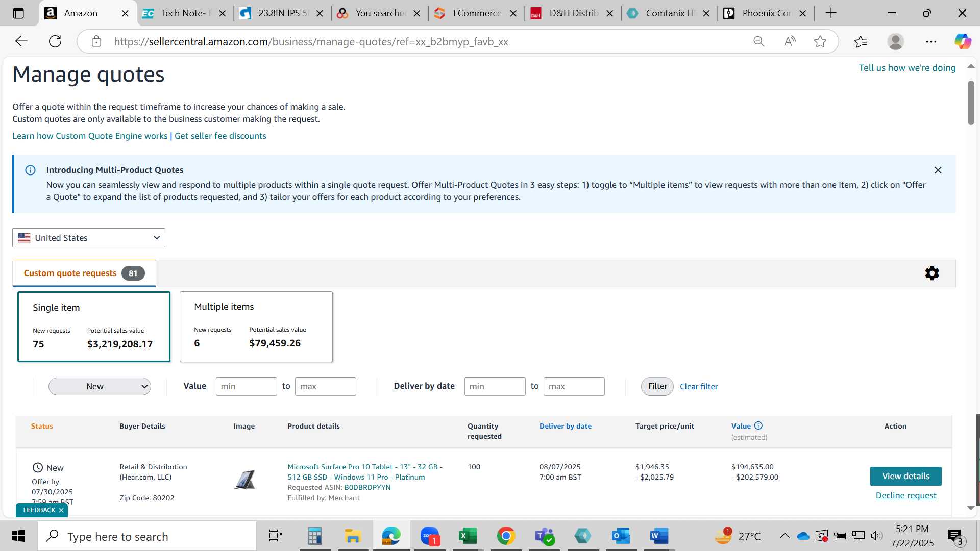The image size is (980, 551).
Task: Click the Multi-Product Quotes banner info icon
Action: click(x=31, y=170)
